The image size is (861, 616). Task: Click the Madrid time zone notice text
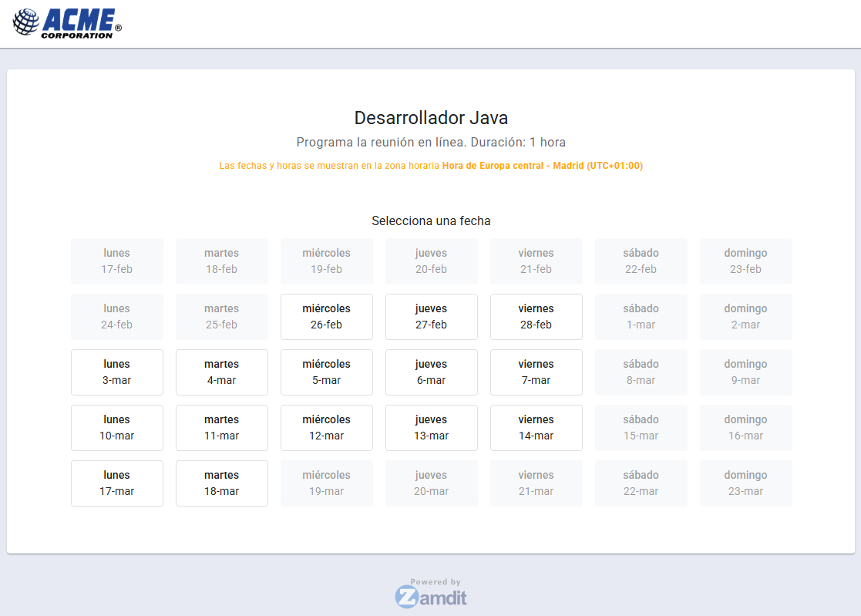(431, 166)
